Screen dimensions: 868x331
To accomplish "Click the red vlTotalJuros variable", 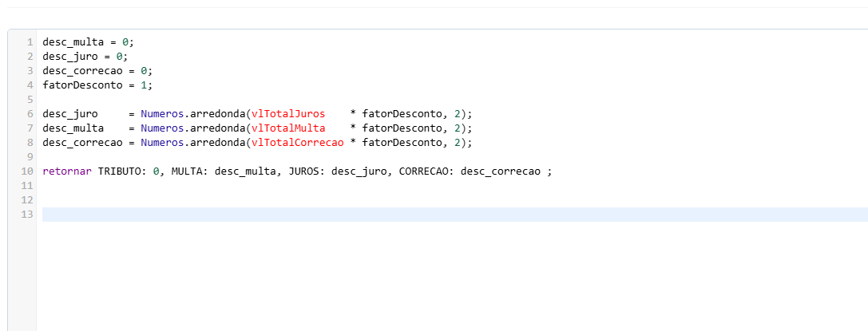I will pos(287,114).
